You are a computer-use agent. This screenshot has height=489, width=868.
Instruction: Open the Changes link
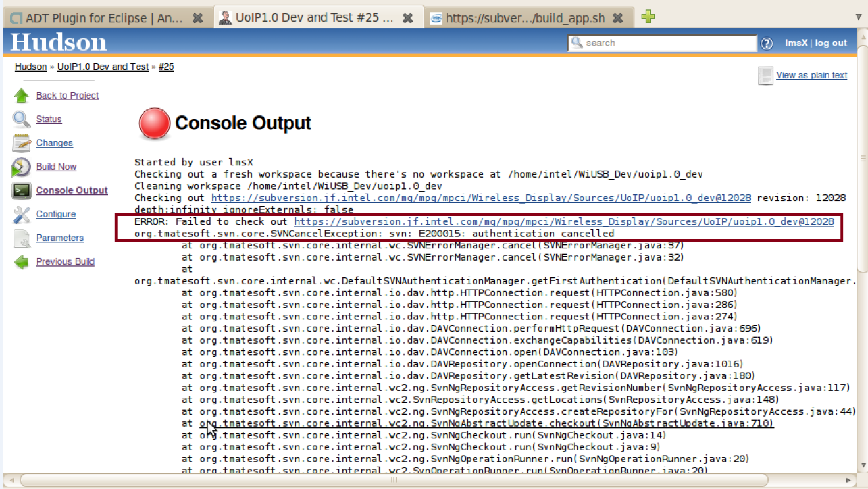[x=54, y=143]
